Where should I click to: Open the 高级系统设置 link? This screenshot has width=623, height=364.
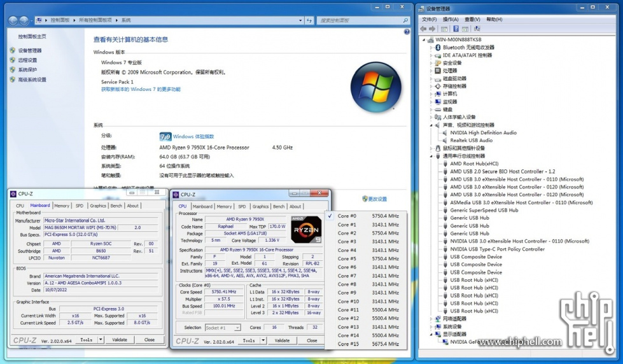[x=32, y=80]
